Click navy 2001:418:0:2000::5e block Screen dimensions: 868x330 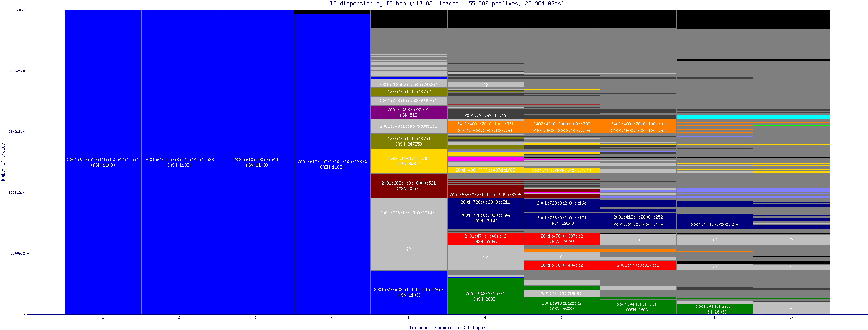[714, 224]
